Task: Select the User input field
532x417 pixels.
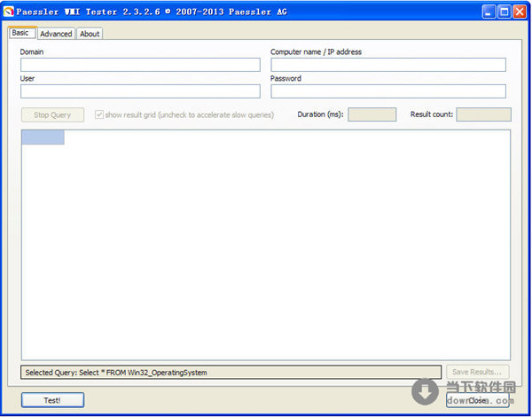Action: click(x=140, y=91)
